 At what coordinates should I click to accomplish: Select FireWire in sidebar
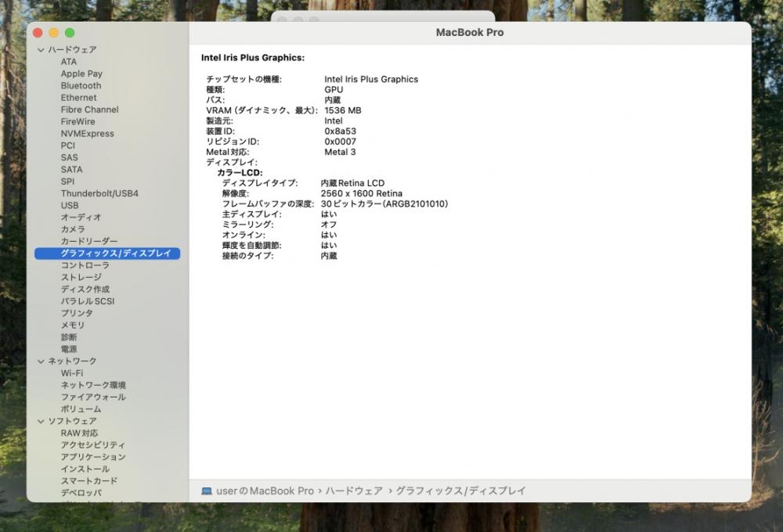pos(78,122)
